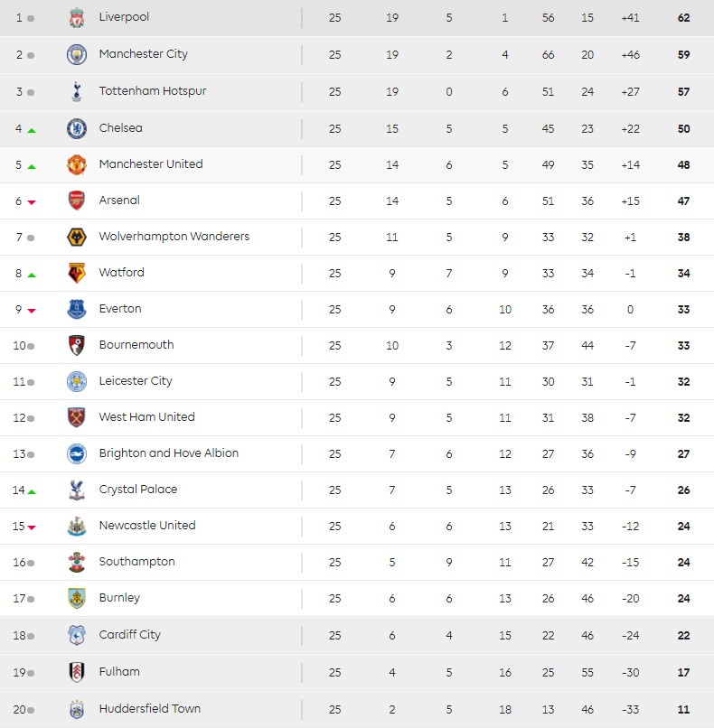This screenshot has height=728, width=714.
Task: Open the Newcastle United badge
Action: click(77, 525)
